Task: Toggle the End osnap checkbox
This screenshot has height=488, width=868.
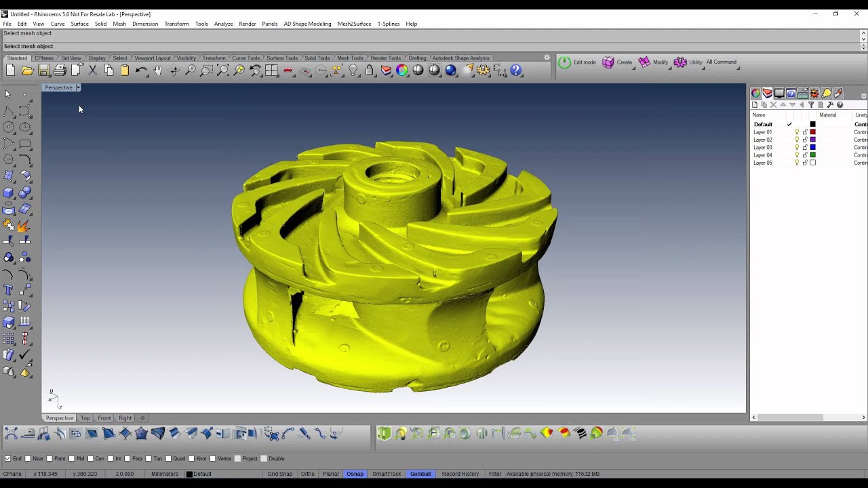Action: [8, 459]
